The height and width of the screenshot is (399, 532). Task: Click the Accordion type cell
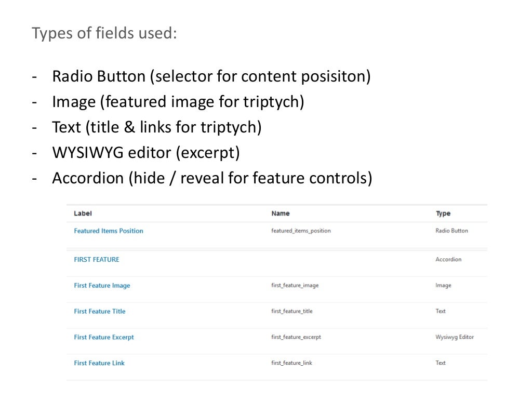(448, 259)
